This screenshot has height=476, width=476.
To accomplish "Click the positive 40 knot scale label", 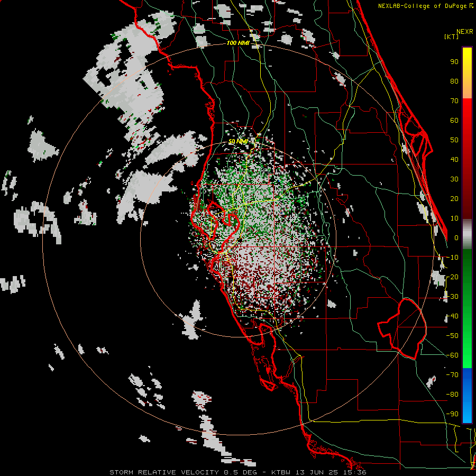I will tap(454, 159).
